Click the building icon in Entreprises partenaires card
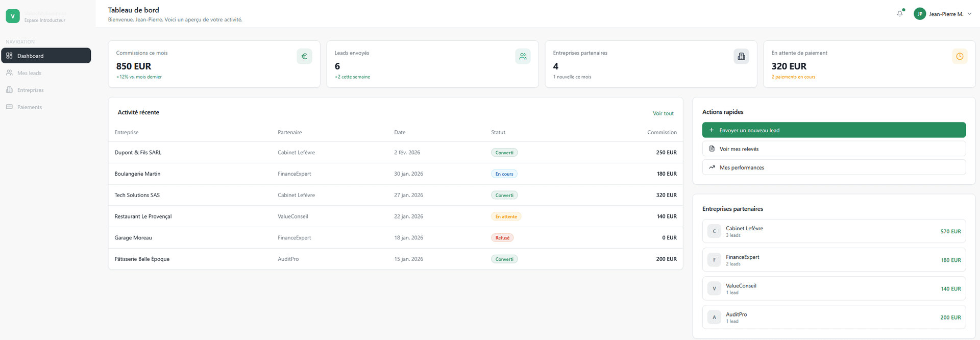This screenshot has width=980, height=340. 741,56
